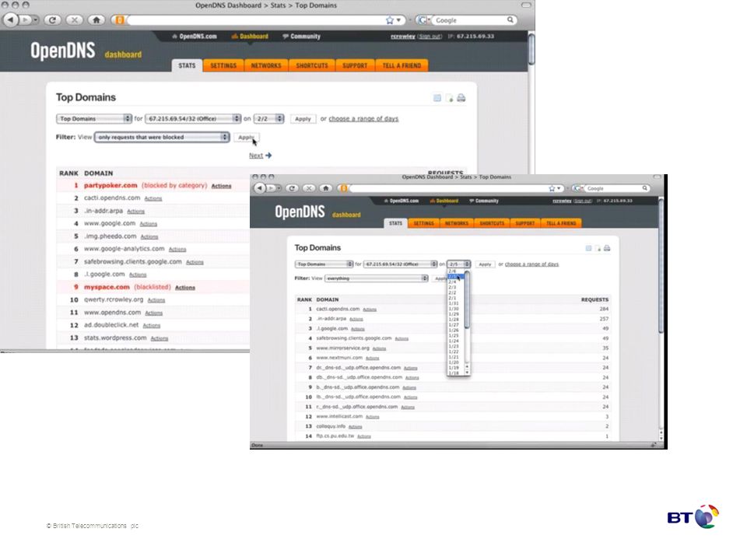The image size is (747, 560).
Task: Click the back arrow in the back window
Action: 11,20
